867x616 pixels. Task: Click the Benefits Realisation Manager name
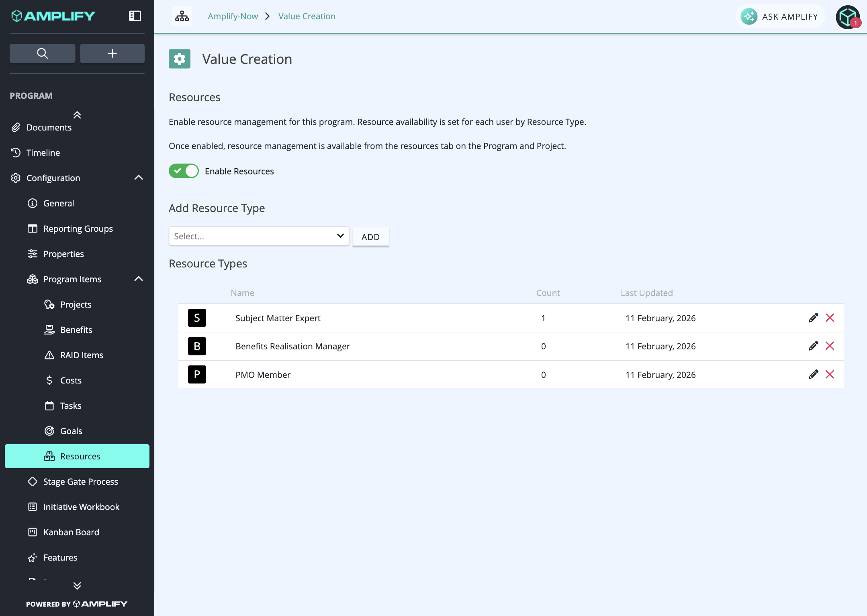(292, 346)
